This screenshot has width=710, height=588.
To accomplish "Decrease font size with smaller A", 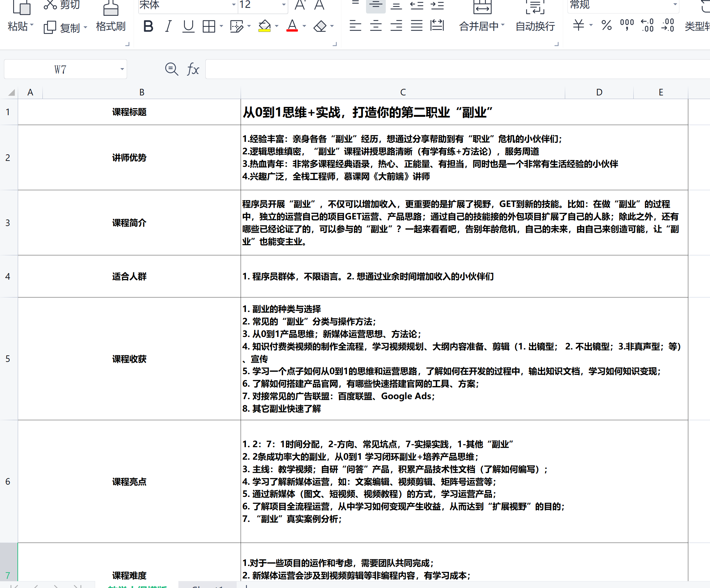I will pyautogui.click(x=319, y=5).
